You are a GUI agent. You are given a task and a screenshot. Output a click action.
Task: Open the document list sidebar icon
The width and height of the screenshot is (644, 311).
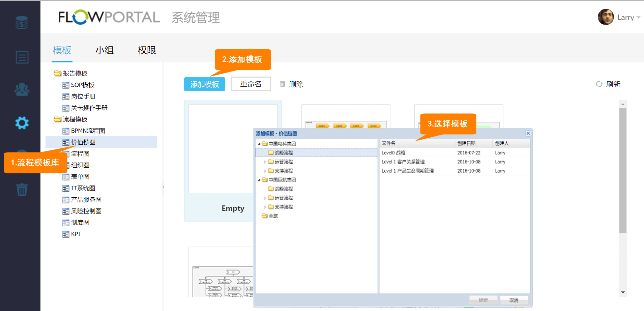(22, 57)
